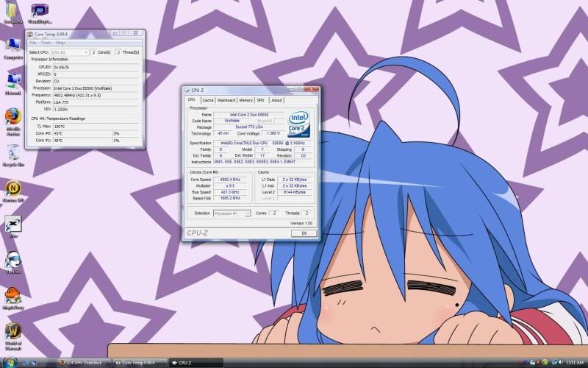This screenshot has width=588, height=368.
Task: Click the taskbar clock showing 12:11 AM
Action: [x=574, y=363]
